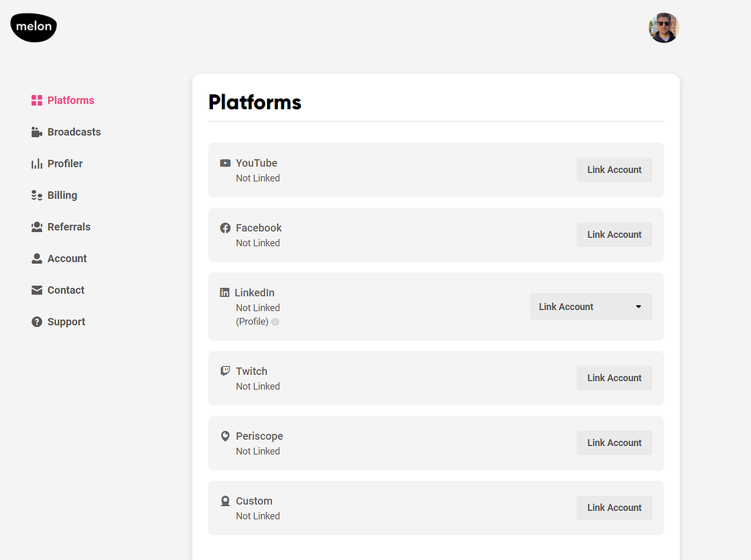
Task: Link the Periscope account
Action: (x=614, y=443)
